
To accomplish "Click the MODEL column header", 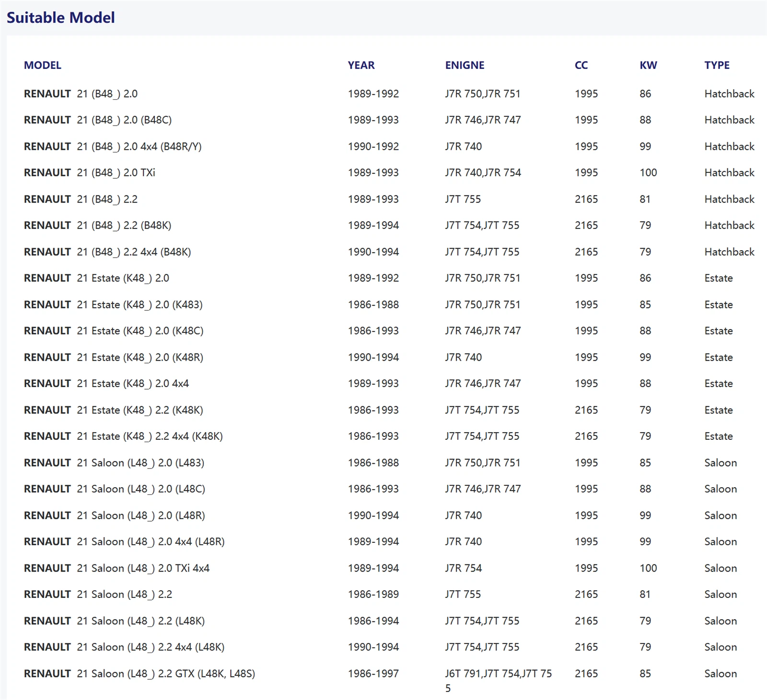I will coord(43,65).
